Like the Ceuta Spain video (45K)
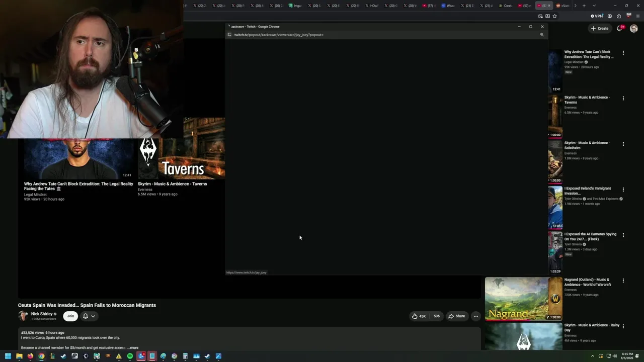 [419, 316]
